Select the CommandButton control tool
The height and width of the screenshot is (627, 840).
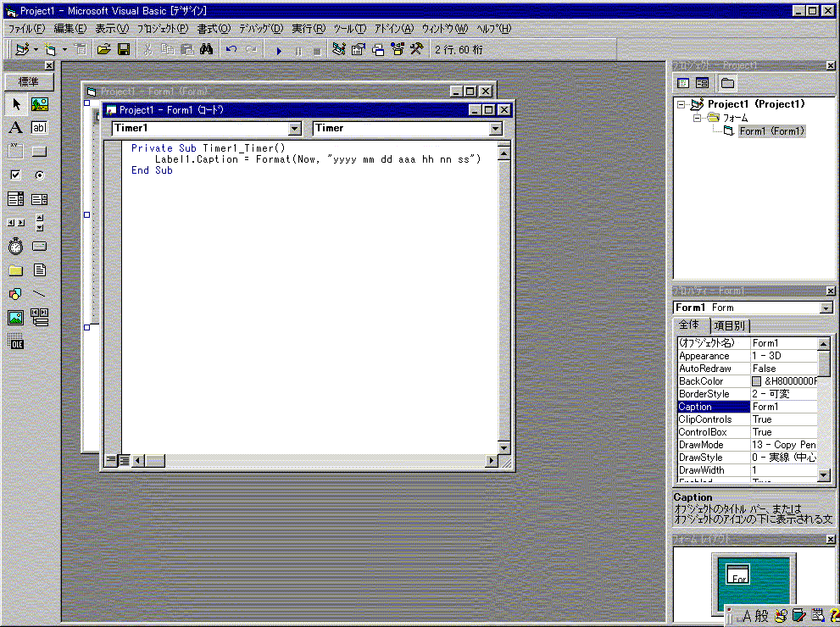pyautogui.click(x=40, y=151)
